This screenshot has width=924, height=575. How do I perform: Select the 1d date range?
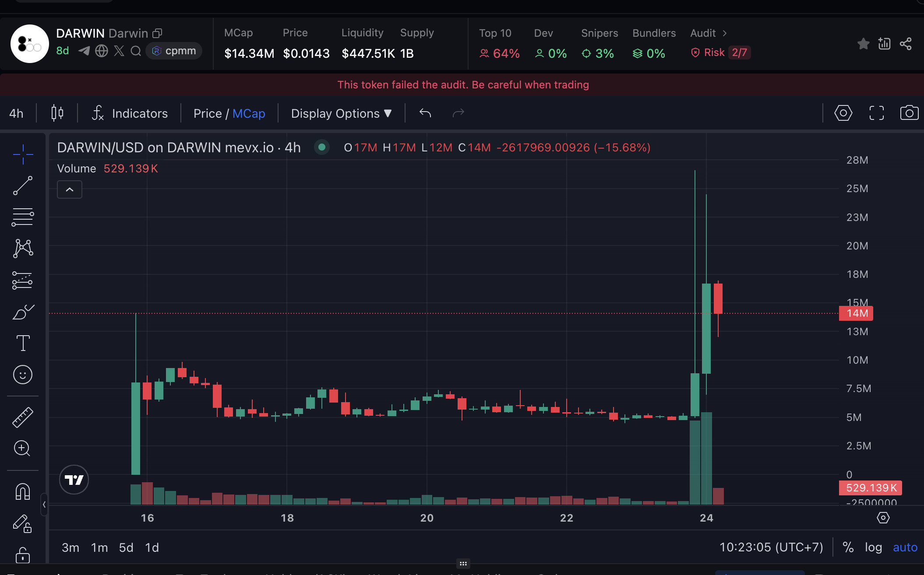(x=152, y=547)
